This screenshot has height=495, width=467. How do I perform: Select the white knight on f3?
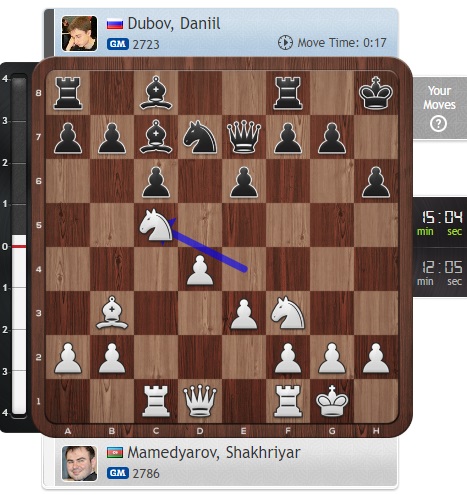(288, 313)
